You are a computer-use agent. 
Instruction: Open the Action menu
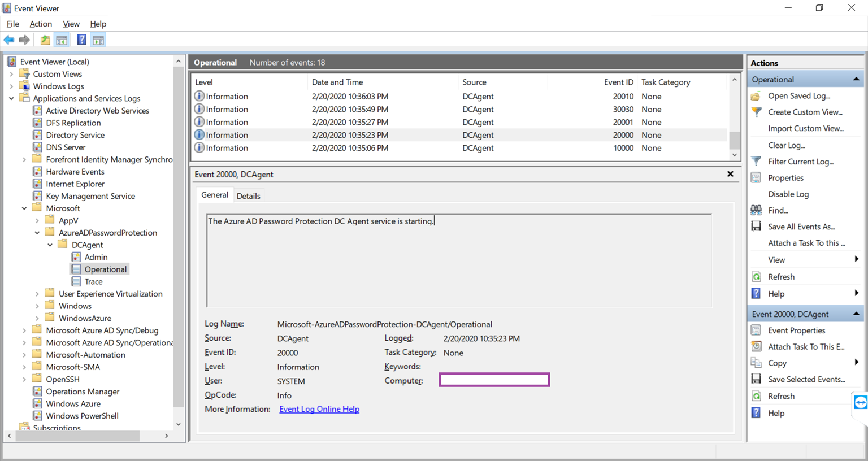coord(41,24)
